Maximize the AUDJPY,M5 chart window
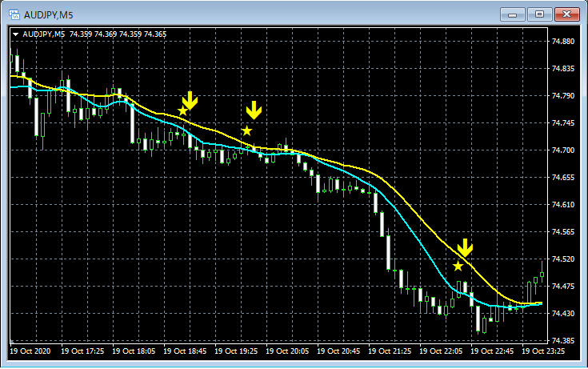The width and height of the screenshot is (588, 369). coord(539,14)
